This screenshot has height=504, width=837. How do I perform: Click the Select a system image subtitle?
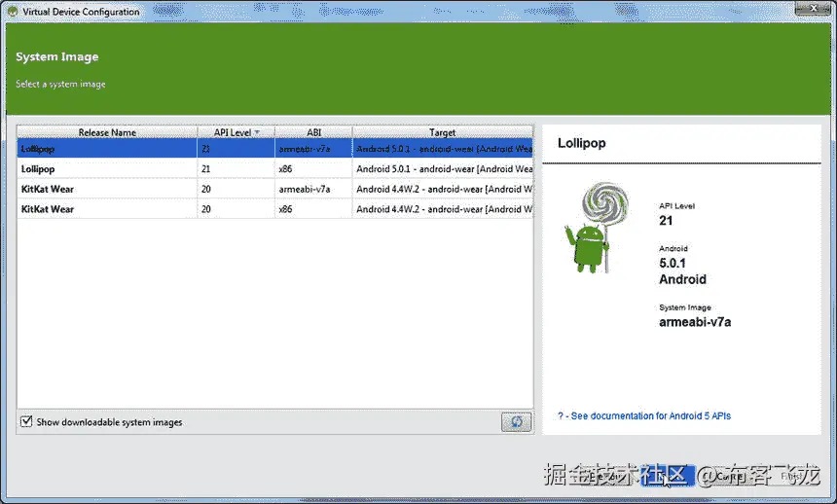click(60, 84)
